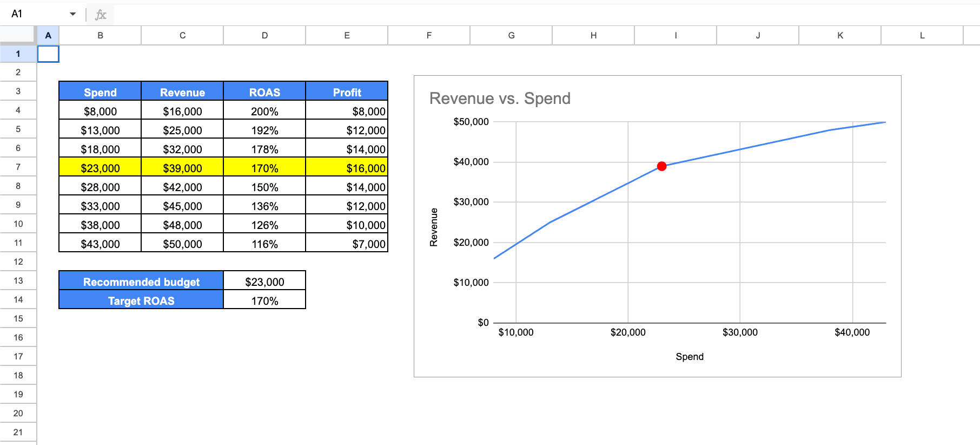Viewport: 980px width, 445px height.
Task: Select the $13,000 spend cell
Action: point(100,129)
